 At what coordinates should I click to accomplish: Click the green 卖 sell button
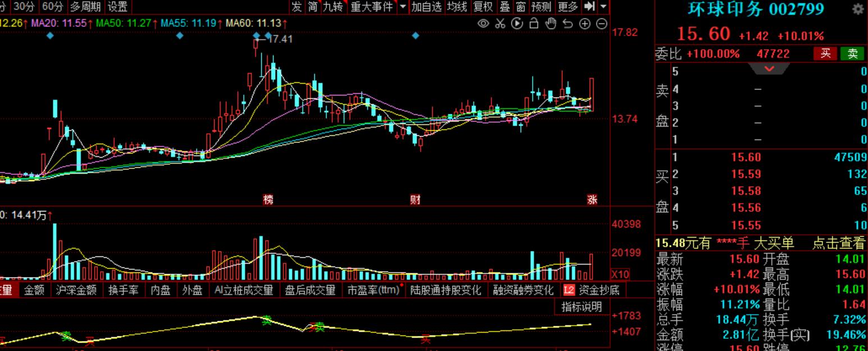coord(852,54)
